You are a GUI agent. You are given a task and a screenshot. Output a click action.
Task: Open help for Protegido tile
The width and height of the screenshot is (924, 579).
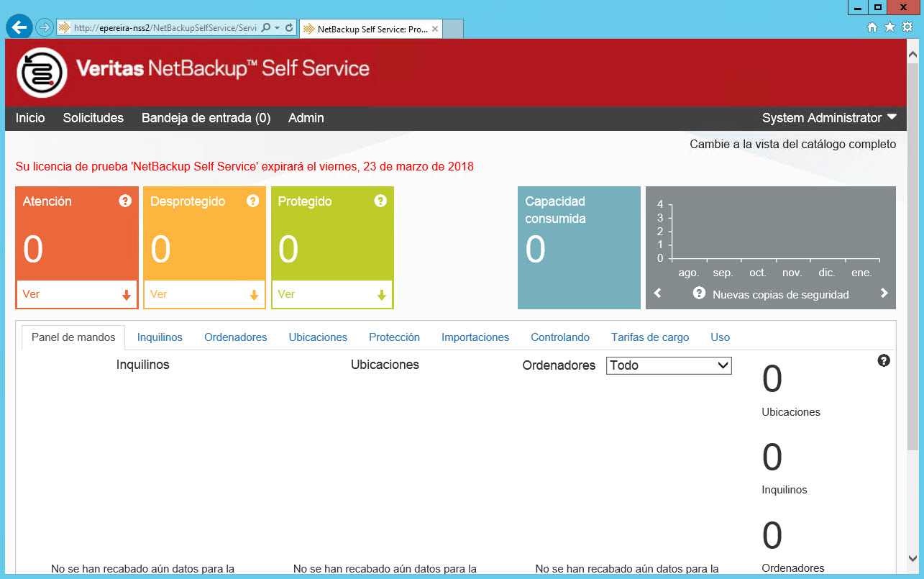(x=380, y=201)
